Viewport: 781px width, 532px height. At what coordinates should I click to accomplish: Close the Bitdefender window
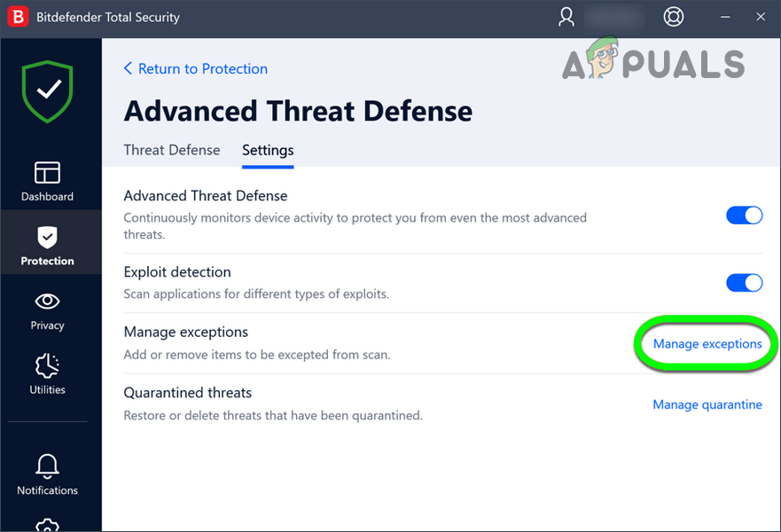[760, 17]
